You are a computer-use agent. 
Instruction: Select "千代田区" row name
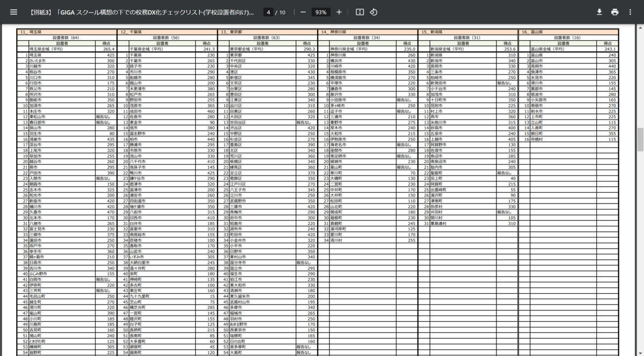point(237,60)
